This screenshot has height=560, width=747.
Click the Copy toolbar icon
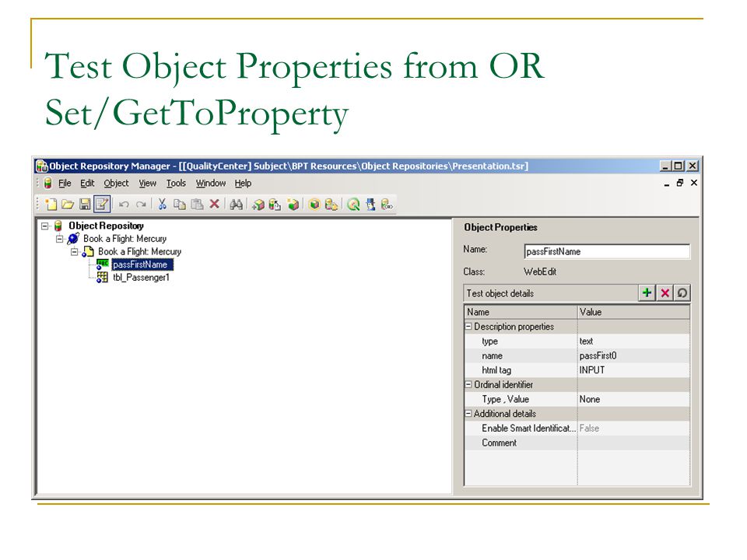pos(180,205)
